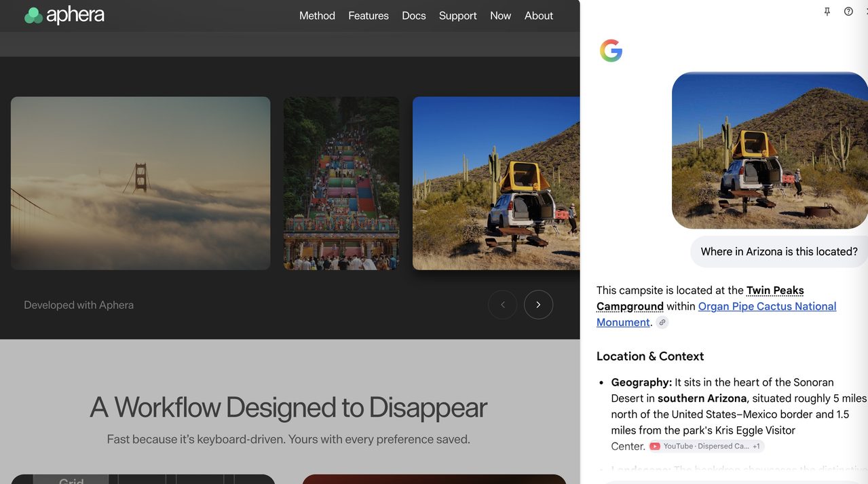Click the Twin Peaks Campground term
868x484 pixels.
tap(700, 298)
